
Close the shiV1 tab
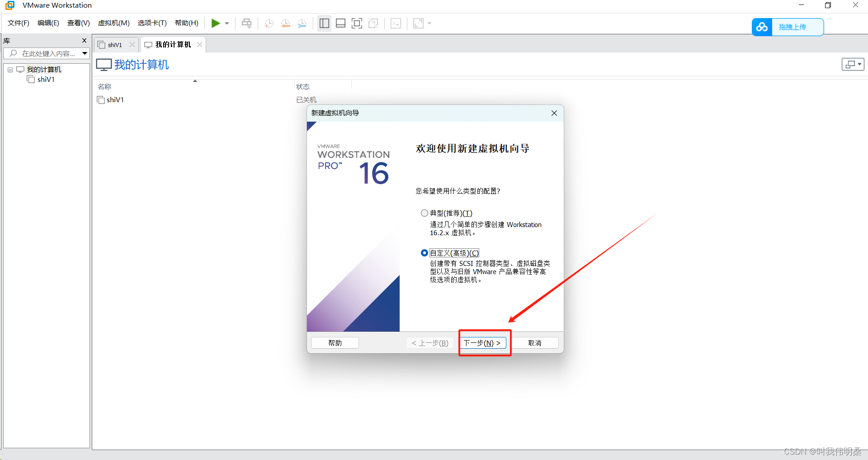132,44
